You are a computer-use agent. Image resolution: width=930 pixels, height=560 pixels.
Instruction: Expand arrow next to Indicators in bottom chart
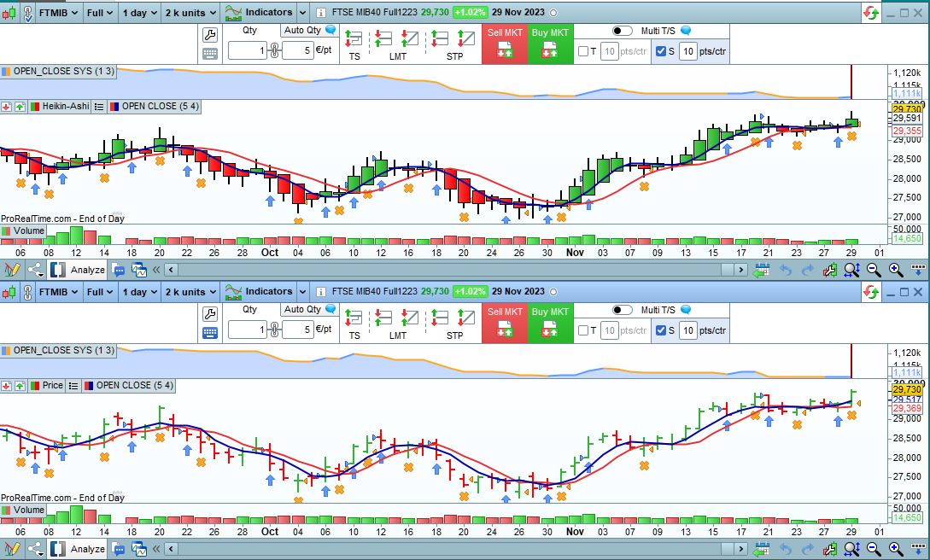(x=302, y=292)
